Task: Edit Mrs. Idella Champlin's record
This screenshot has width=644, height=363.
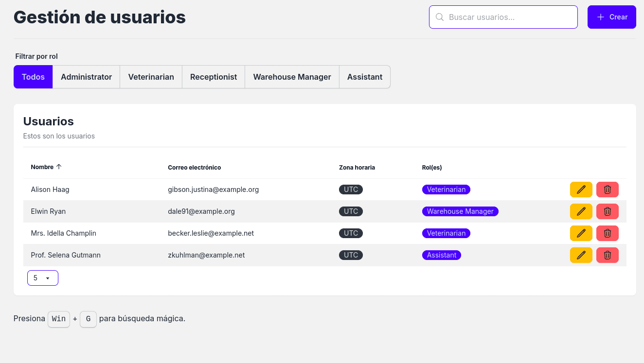Action: coord(581,233)
